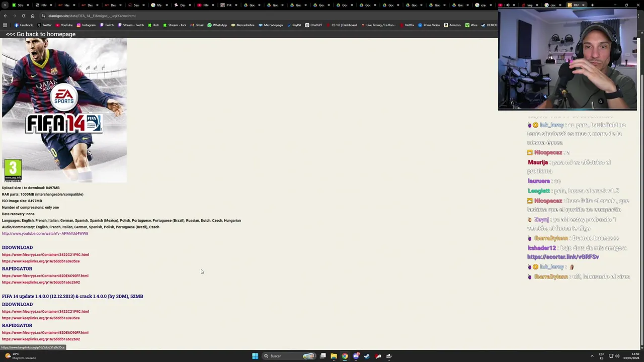Open filecrypt 82DE6C90FF link below first RAPIDGATOR
644x362 pixels.
pos(45,276)
